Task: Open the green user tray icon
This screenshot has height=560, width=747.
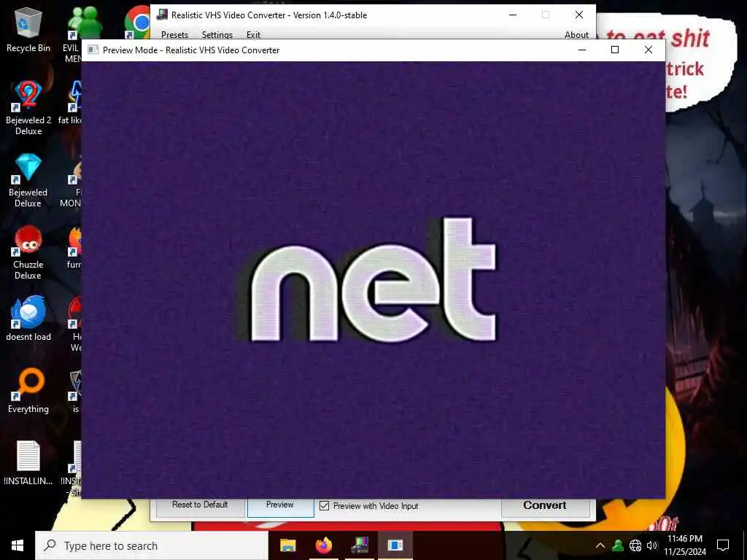Action: pos(618,545)
